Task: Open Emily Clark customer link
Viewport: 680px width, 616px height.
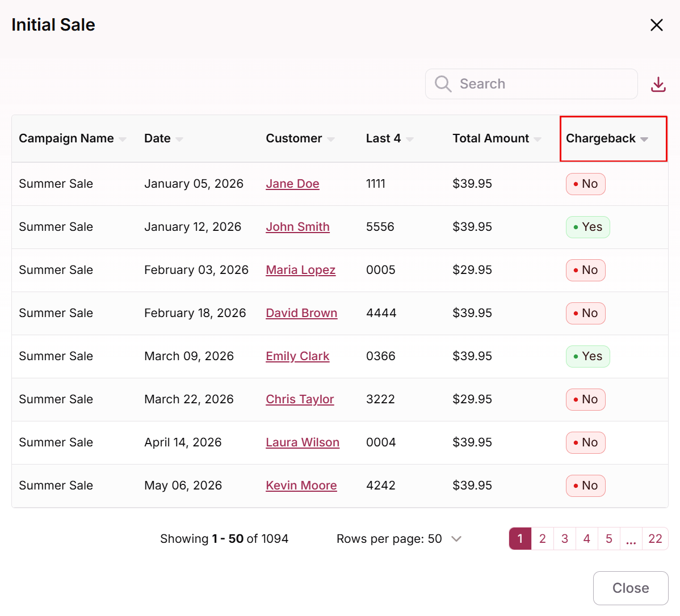Action: click(x=297, y=356)
